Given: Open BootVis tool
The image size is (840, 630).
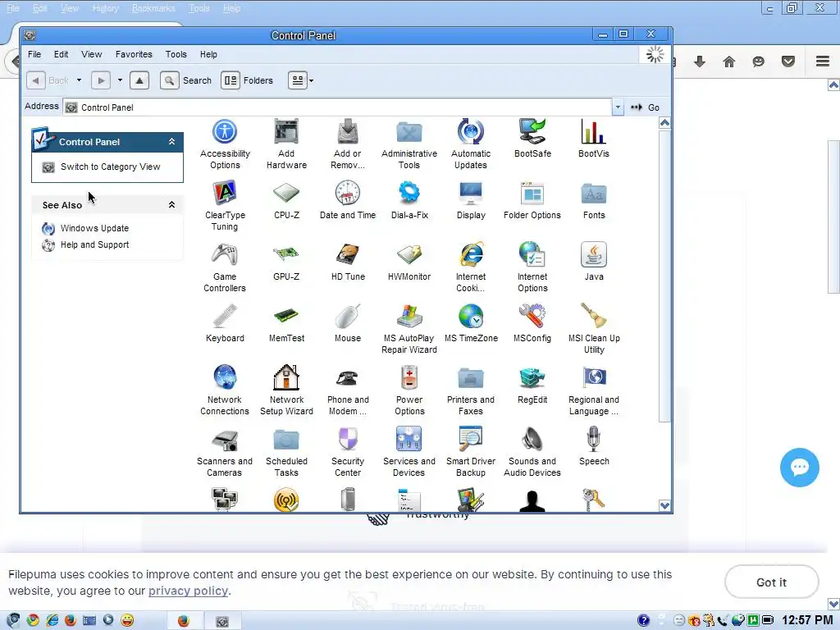Looking at the screenshot, I should point(594,139).
